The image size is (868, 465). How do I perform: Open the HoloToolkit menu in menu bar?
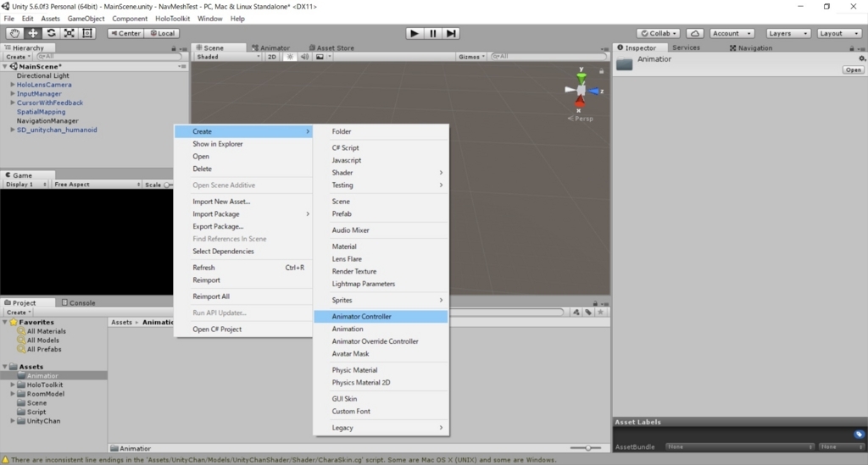(172, 19)
